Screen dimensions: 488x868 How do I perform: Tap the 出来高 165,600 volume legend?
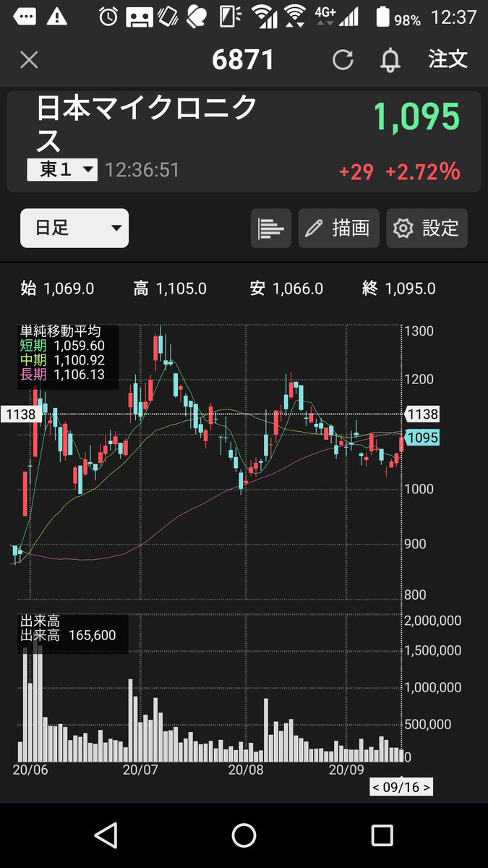(68, 636)
